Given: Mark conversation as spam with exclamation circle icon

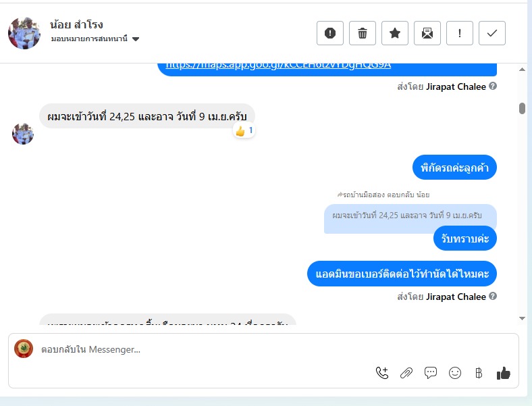Looking at the screenshot, I should 329,33.
